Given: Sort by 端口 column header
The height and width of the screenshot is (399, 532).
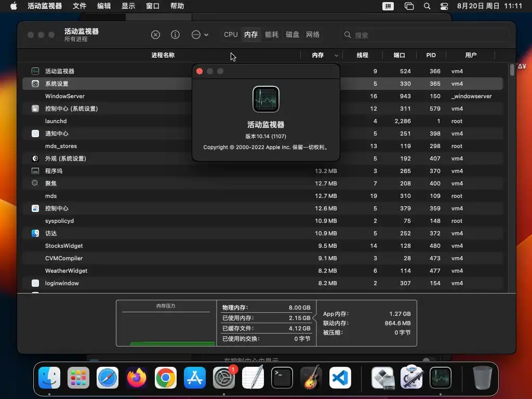Looking at the screenshot, I should 399,55.
